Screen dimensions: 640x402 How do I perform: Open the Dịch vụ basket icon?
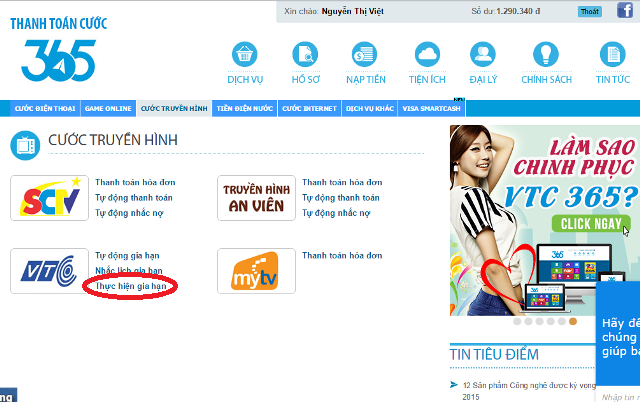244,54
